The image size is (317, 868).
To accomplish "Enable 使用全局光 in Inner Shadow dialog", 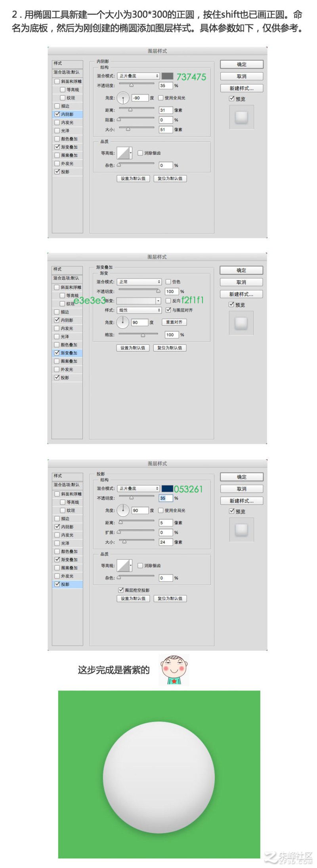I will point(161,98).
